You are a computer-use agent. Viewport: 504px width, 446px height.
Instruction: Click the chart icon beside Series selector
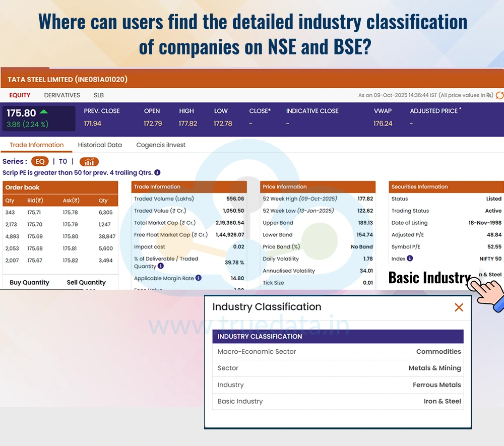coord(89,161)
